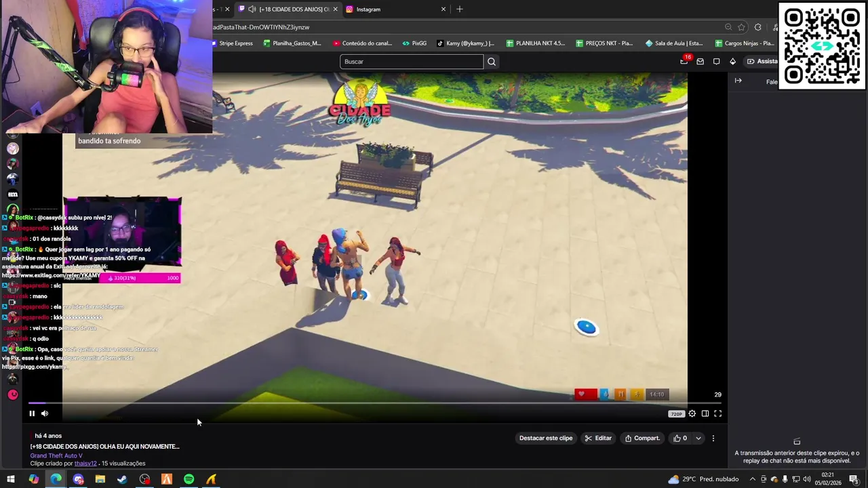Open File Explorer from the taskbar
868x488 pixels.
click(100, 479)
